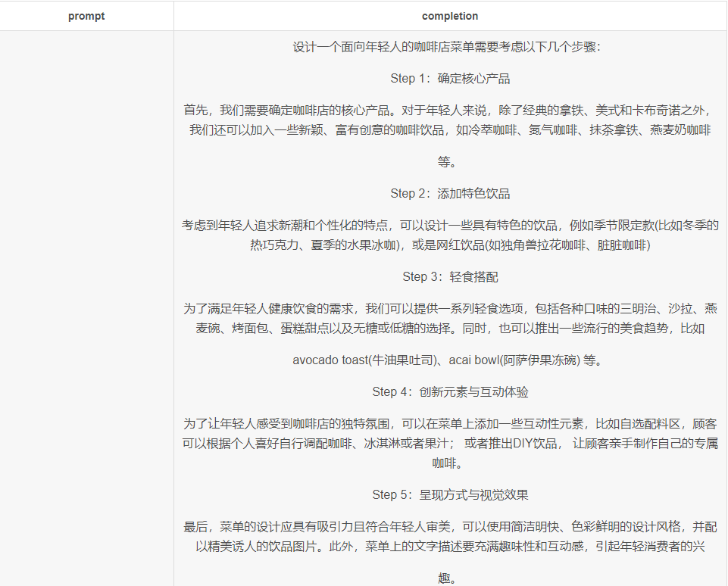The image size is (728, 586).
Task: Click the line starting '我们还可以加入一些新颖'
Action: pos(450,130)
